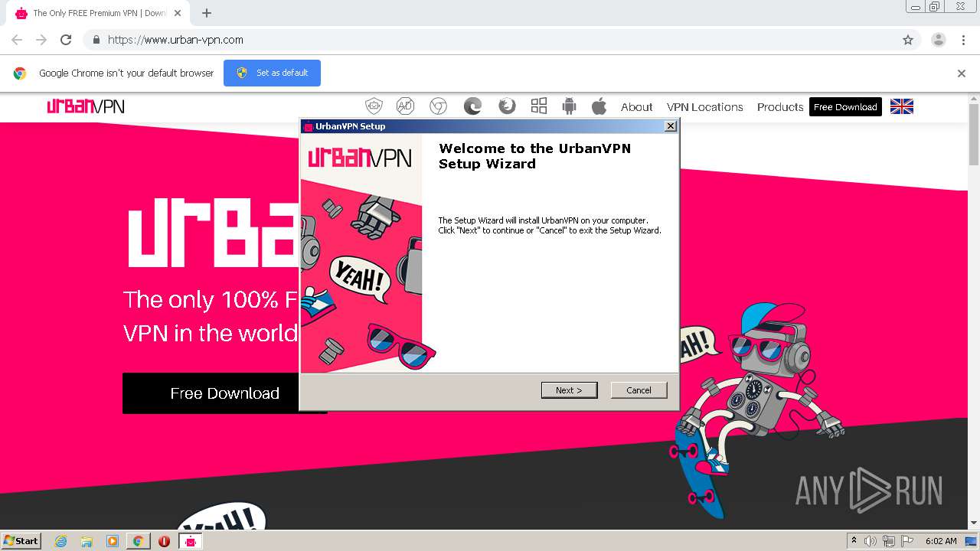980x551 pixels.
Task: Dismiss the default browser notification bar
Action: click(x=962, y=73)
